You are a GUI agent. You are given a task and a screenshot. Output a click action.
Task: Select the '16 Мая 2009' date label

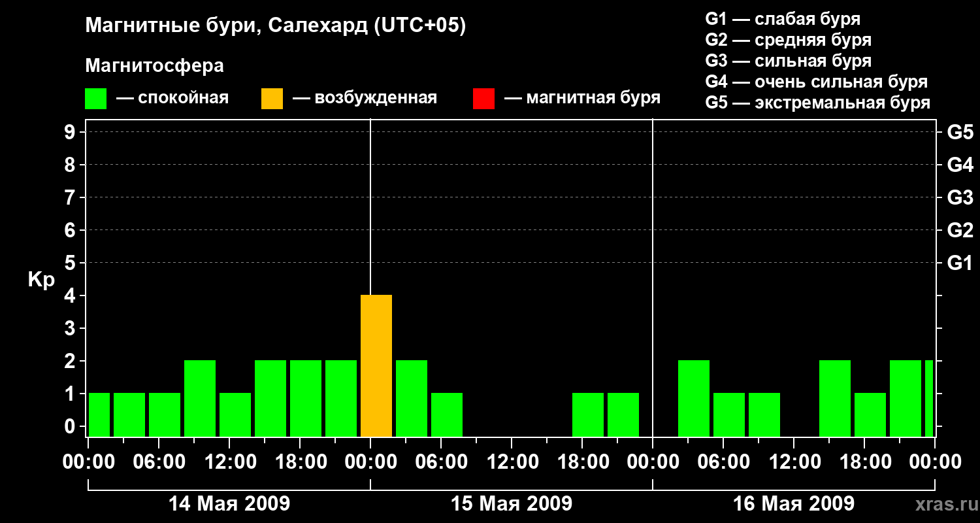pyautogui.click(x=793, y=504)
